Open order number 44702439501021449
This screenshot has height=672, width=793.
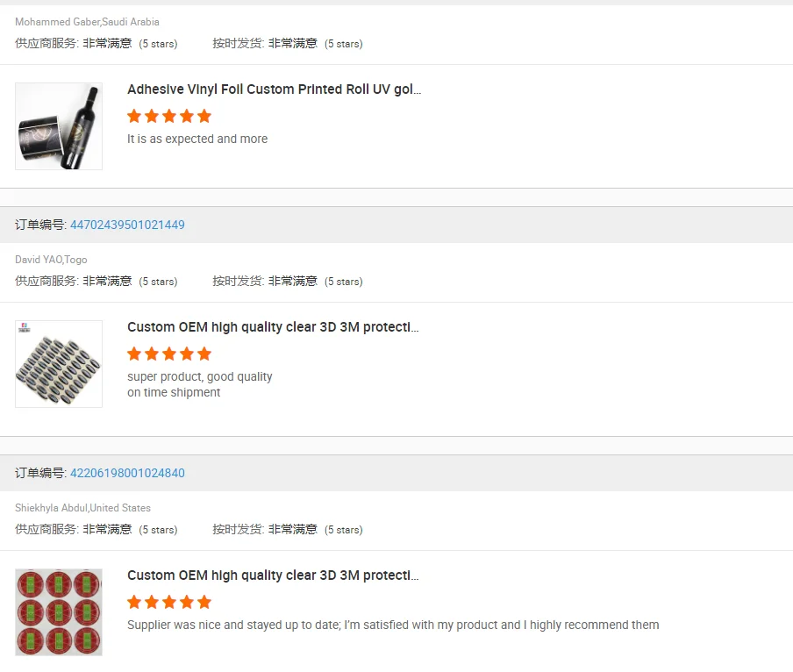pyautogui.click(x=127, y=225)
